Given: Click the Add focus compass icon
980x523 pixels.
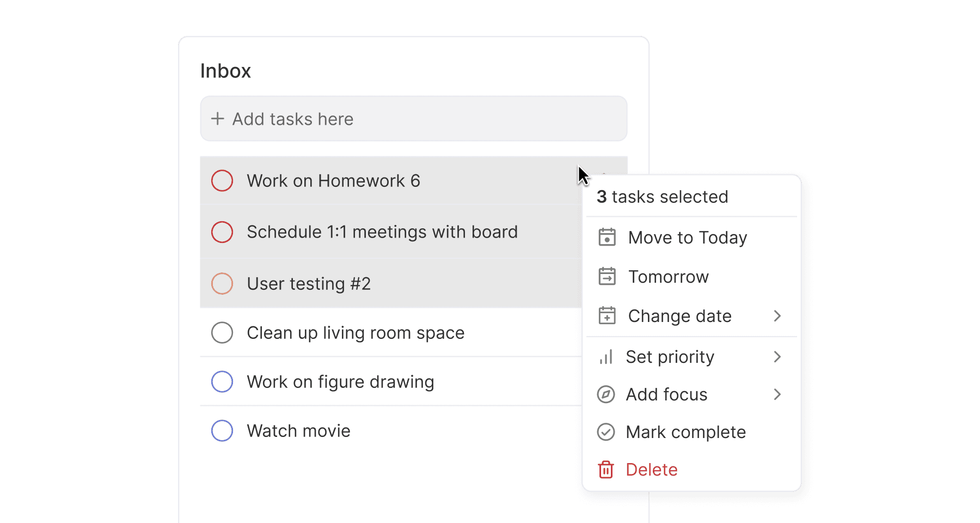Looking at the screenshot, I should 606,394.
